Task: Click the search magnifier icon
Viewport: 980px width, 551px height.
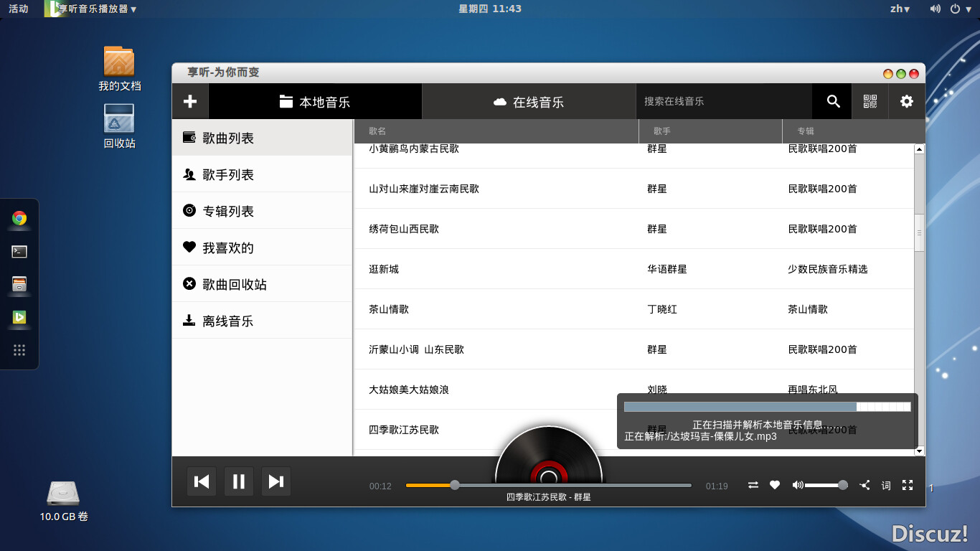Action: click(x=833, y=102)
